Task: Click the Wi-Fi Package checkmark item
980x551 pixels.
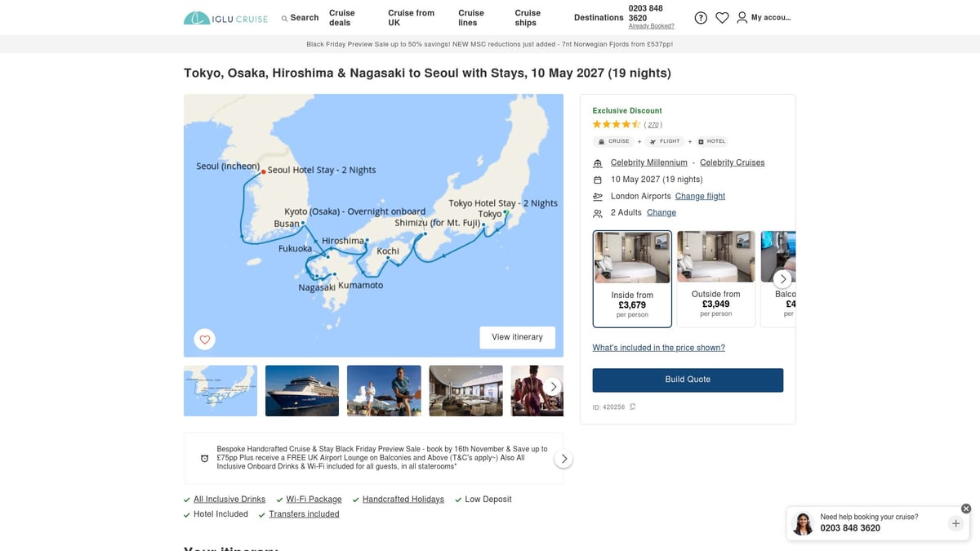Action: (x=314, y=499)
